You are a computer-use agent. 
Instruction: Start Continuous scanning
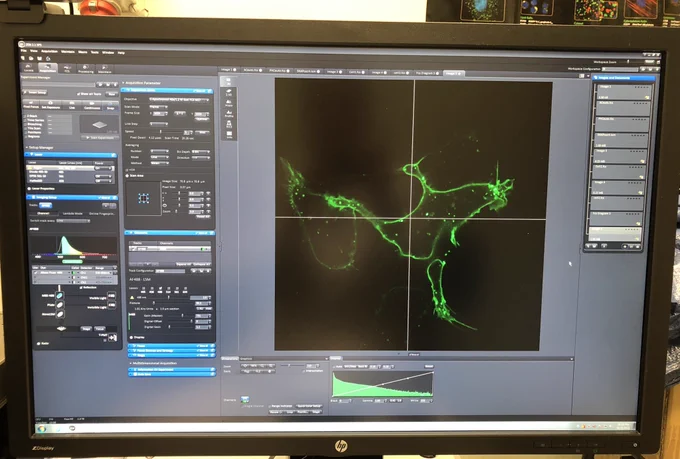92,105
